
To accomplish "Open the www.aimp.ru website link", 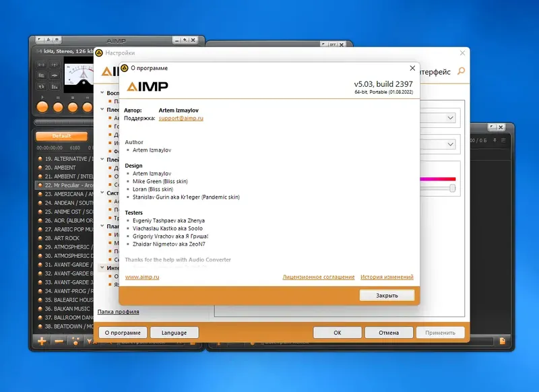I will click(142, 277).
